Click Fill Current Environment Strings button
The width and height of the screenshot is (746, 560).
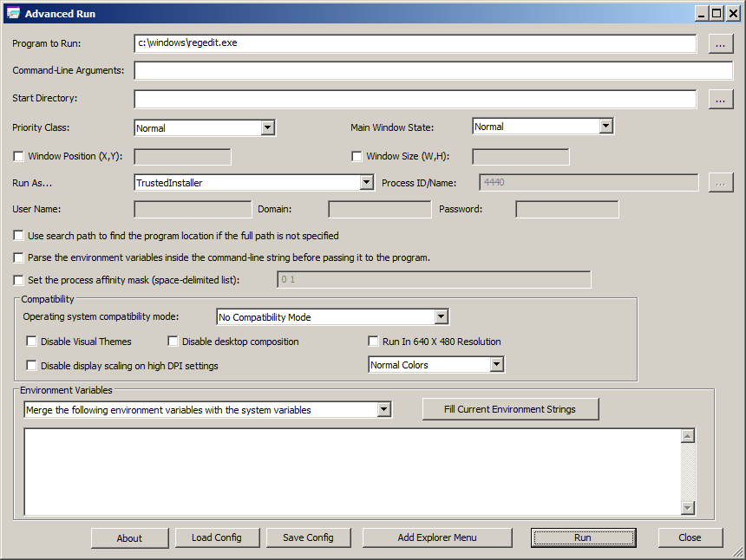(x=510, y=409)
